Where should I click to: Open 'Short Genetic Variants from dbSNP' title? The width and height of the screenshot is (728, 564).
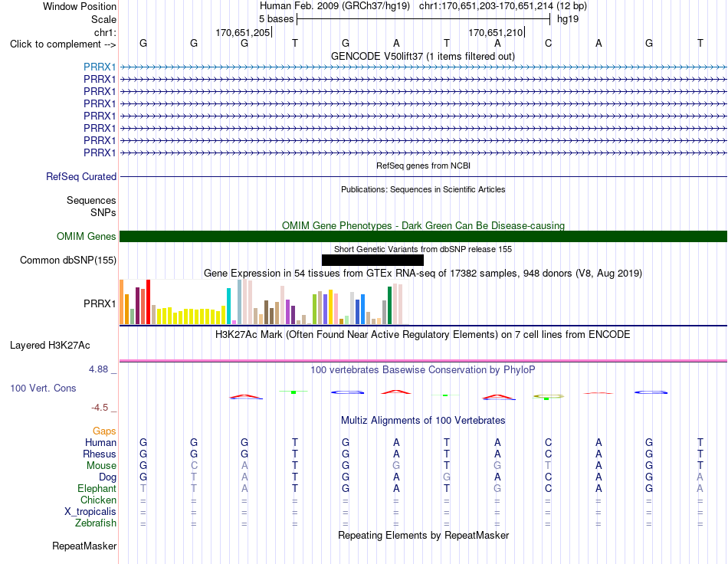[423, 249]
